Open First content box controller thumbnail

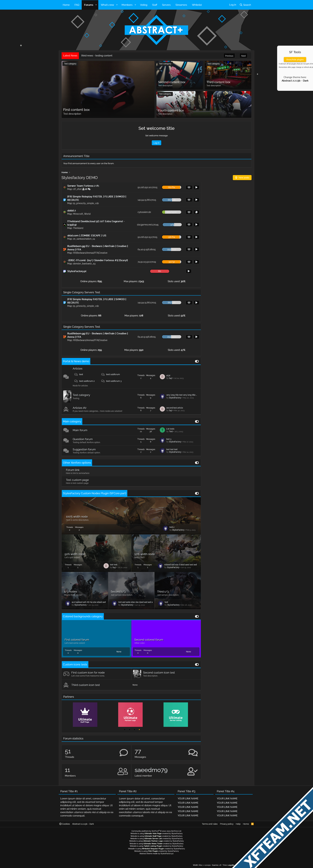[x=108, y=89]
